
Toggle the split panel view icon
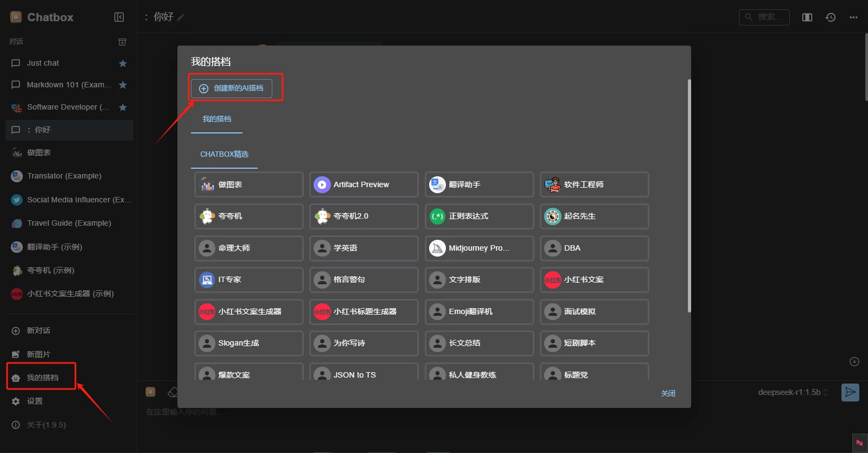click(x=807, y=17)
